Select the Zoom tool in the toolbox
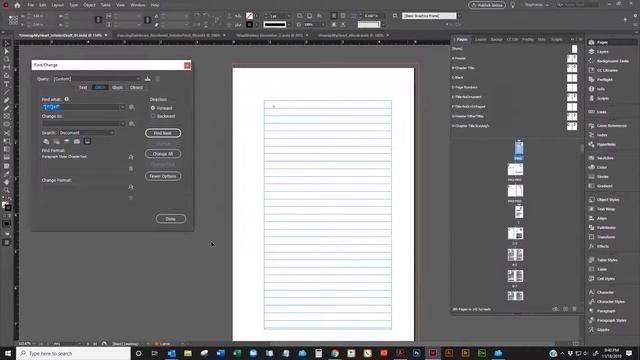This screenshot has height=360, width=640. (x=7, y=190)
